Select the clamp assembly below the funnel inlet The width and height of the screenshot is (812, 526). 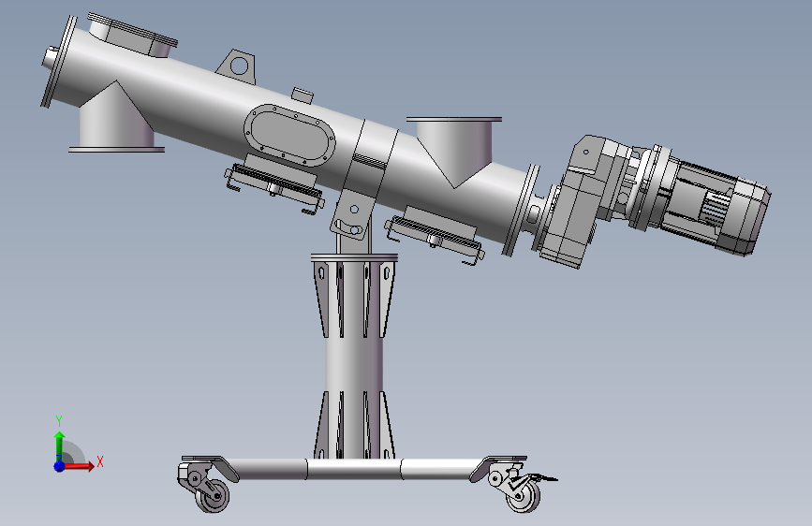point(435,236)
